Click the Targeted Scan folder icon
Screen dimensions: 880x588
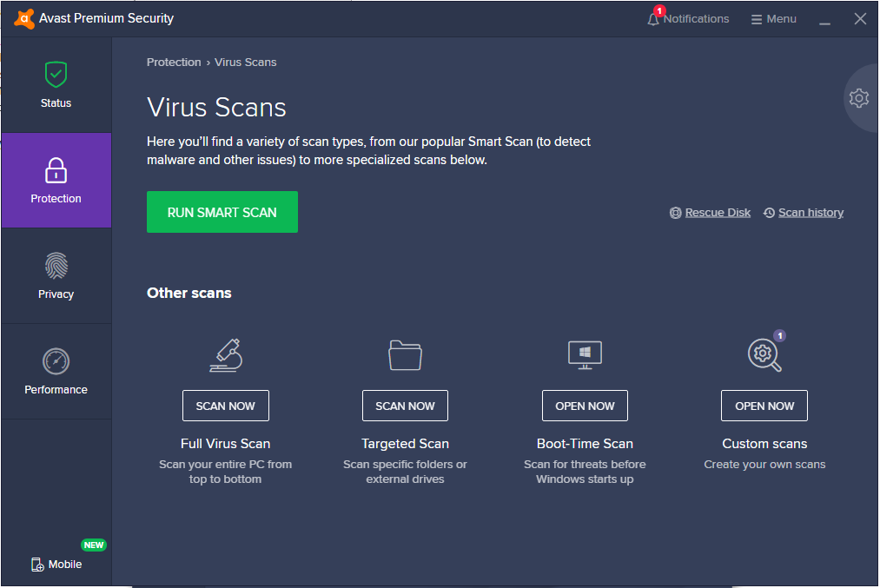(405, 355)
